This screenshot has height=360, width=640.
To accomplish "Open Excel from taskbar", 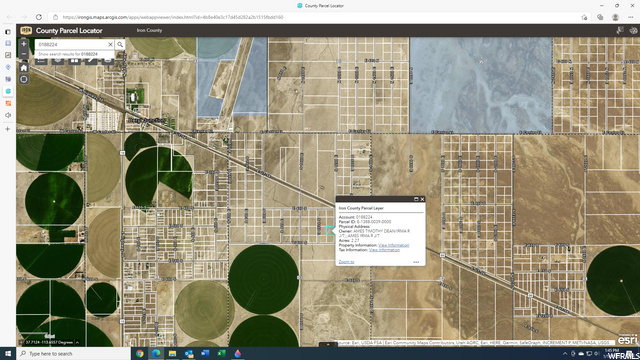I will coord(221,353).
